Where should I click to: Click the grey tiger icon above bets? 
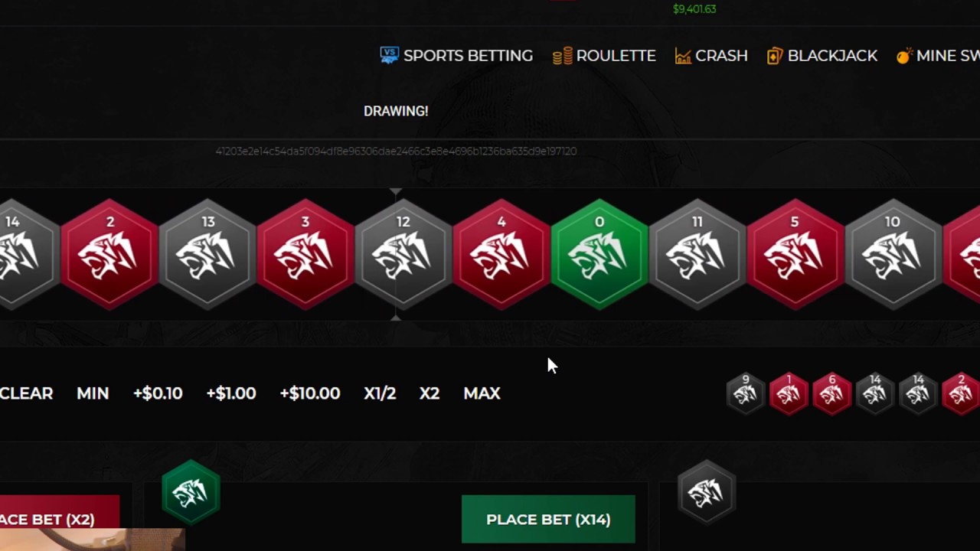click(706, 492)
